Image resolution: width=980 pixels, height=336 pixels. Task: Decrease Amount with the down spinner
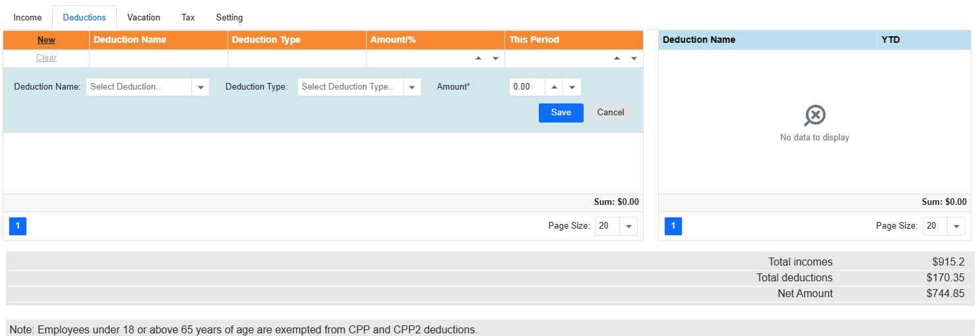pyautogui.click(x=572, y=87)
